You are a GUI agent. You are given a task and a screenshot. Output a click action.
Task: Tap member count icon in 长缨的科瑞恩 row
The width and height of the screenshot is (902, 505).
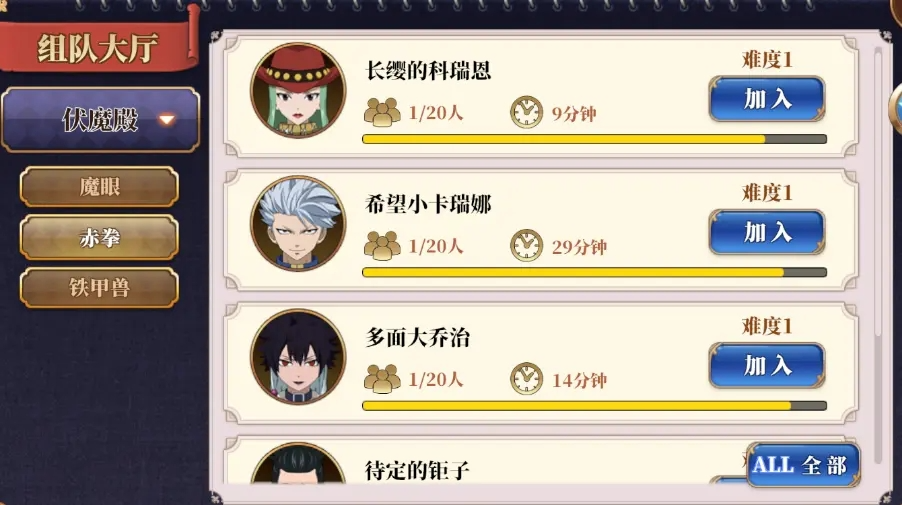click(382, 112)
